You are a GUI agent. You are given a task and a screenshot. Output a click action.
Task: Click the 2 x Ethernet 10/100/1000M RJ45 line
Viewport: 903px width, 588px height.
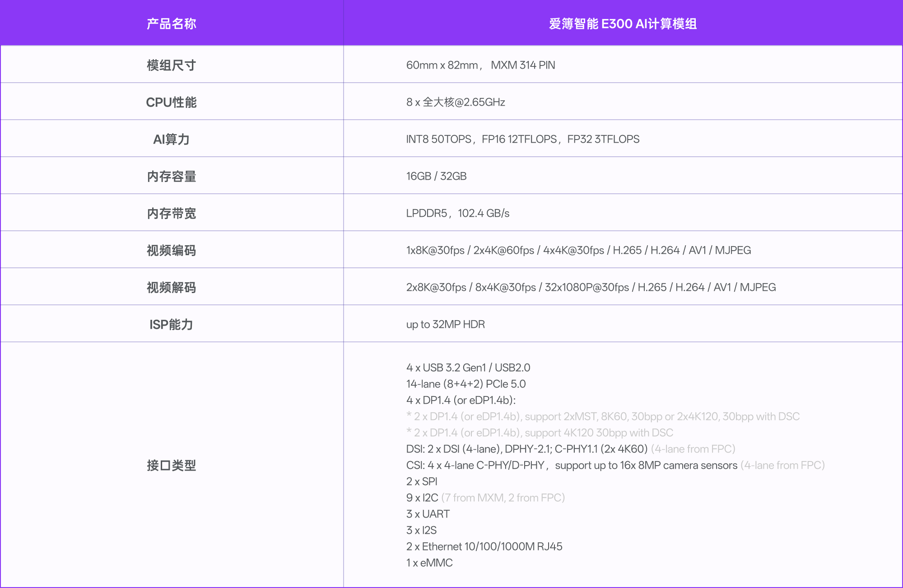click(x=484, y=546)
